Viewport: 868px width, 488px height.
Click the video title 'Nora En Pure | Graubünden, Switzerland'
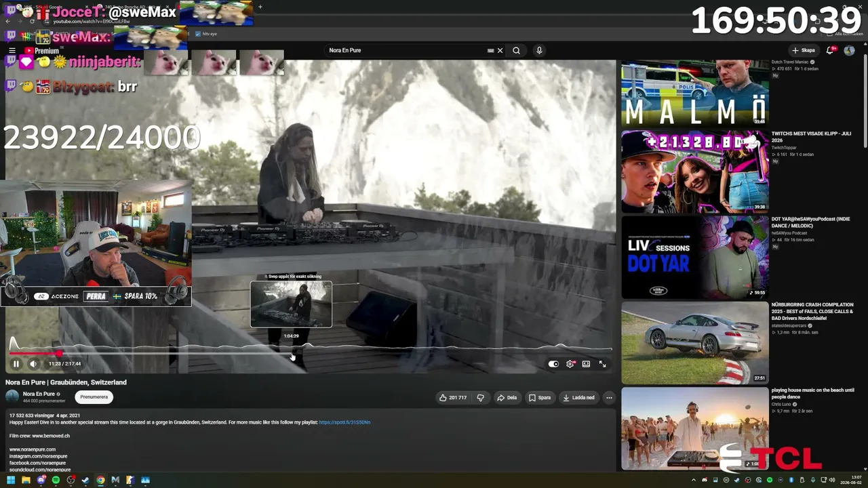(66, 382)
